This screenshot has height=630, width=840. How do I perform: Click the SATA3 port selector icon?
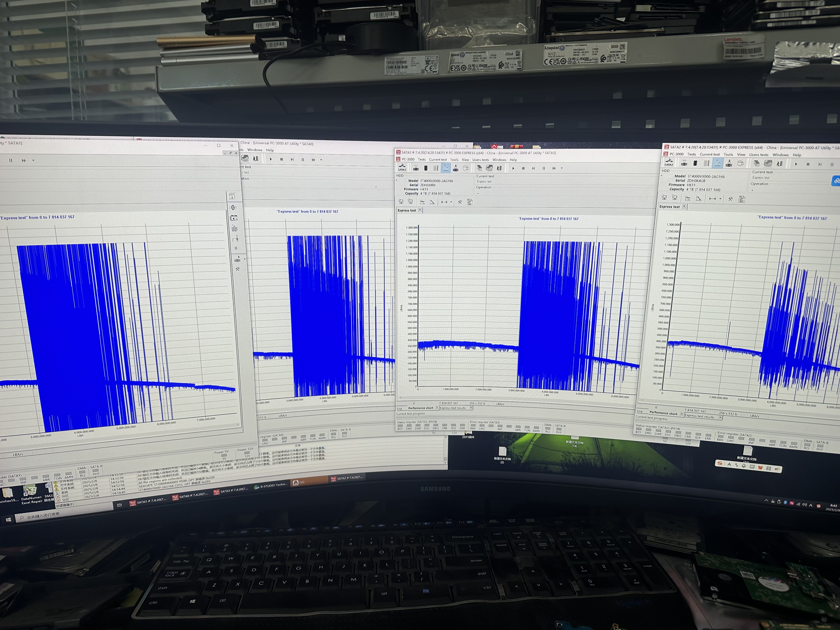pyautogui.click(x=402, y=167)
